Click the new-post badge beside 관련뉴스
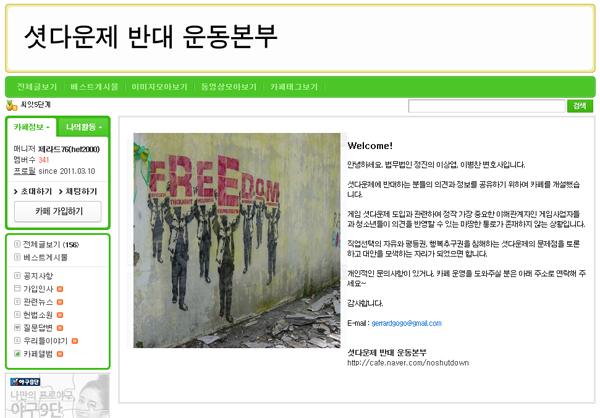Image resolution: width=600 pixels, height=418 pixels. [60, 302]
